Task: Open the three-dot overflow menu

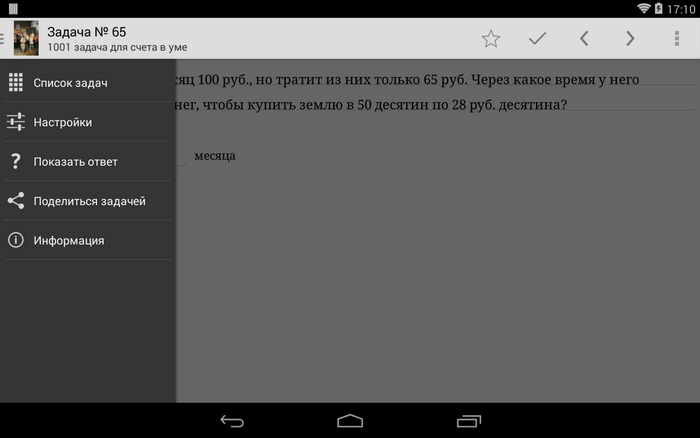Action: click(x=677, y=38)
